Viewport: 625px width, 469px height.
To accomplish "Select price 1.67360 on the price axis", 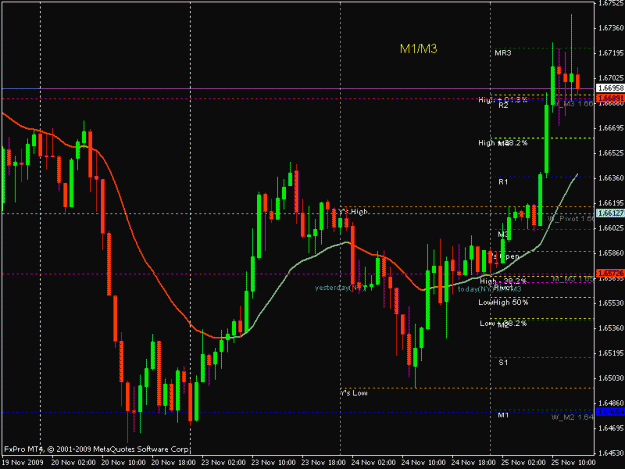I will 611,28.
